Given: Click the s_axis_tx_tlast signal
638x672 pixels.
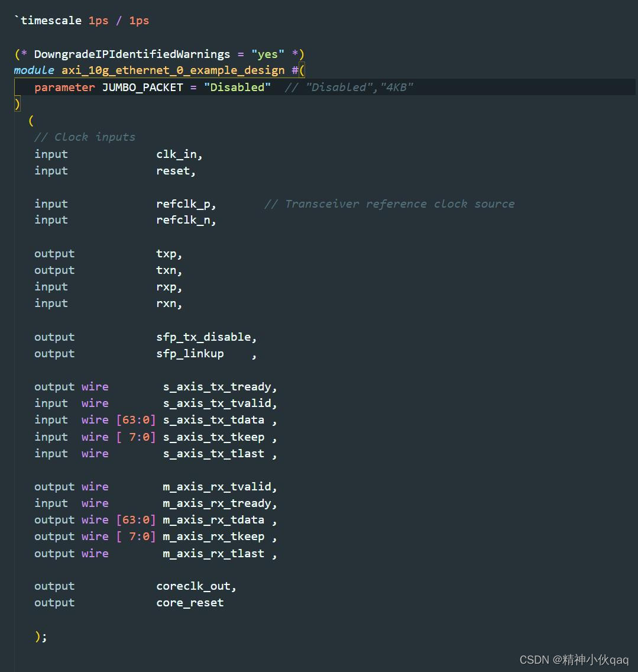Looking at the screenshot, I should click(213, 454).
